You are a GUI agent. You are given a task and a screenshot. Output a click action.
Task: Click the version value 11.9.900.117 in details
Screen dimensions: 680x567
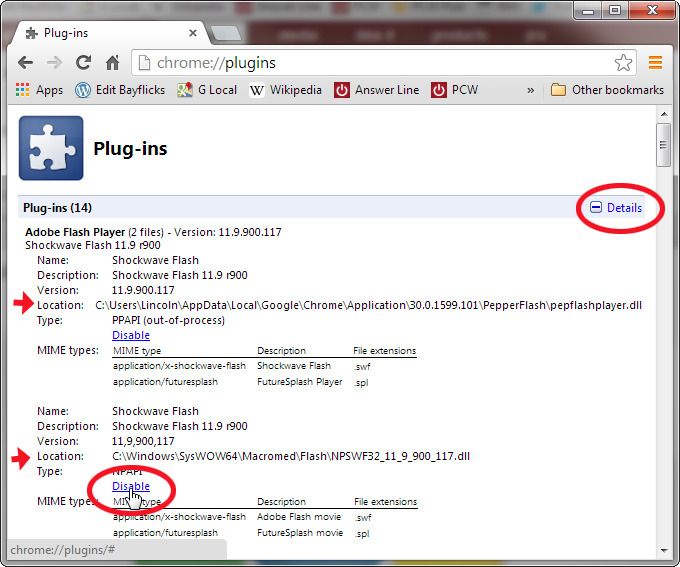[143, 290]
